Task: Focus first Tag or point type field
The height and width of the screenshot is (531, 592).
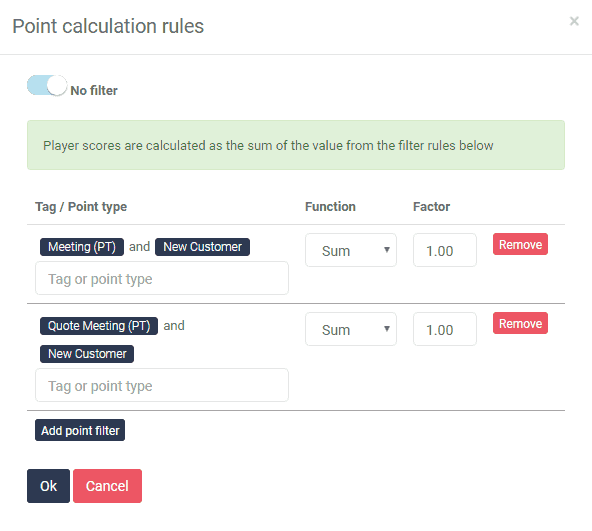Action: (x=162, y=278)
